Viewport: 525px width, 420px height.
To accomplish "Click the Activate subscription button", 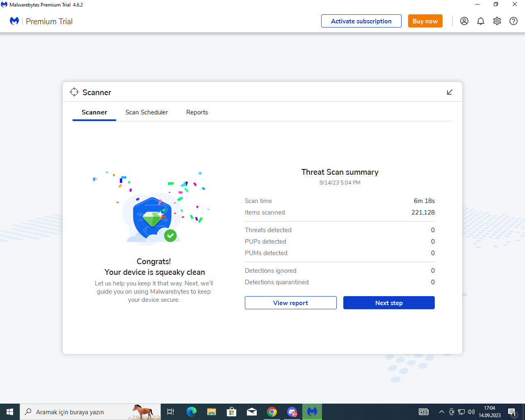I will click(x=361, y=21).
